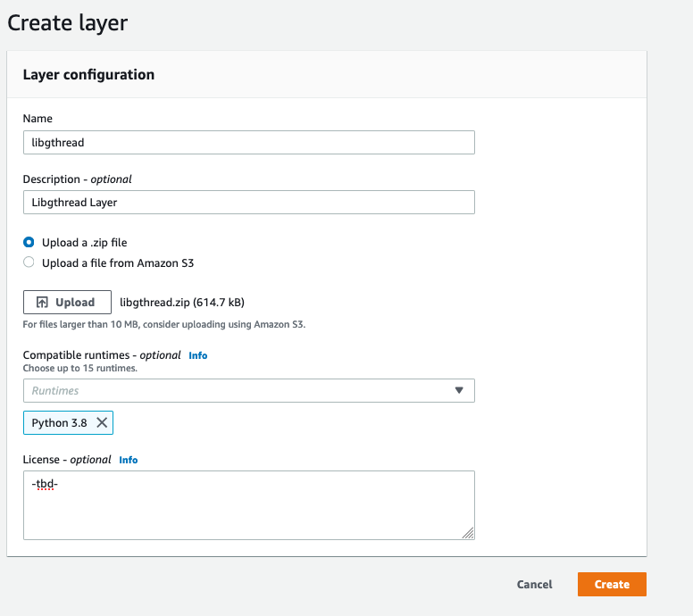Open Info link beside License
Screen dimensions: 693x616
[129, 460]
